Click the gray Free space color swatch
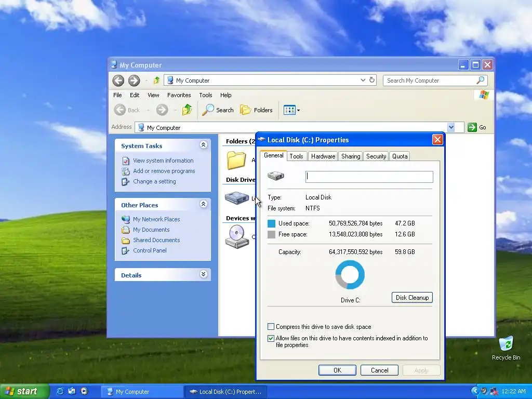532x399 pixels. [271, 234]
